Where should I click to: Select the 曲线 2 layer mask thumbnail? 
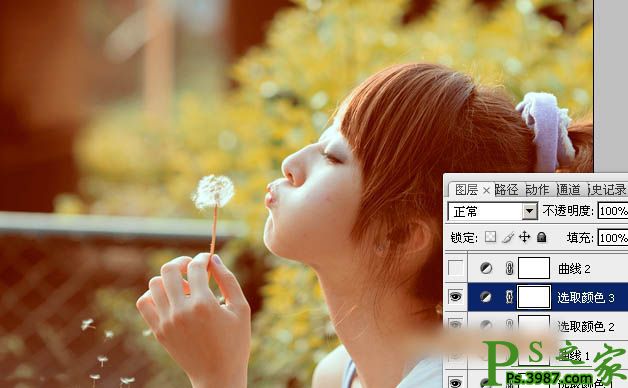pyautogui.click(x=534, y=268)
